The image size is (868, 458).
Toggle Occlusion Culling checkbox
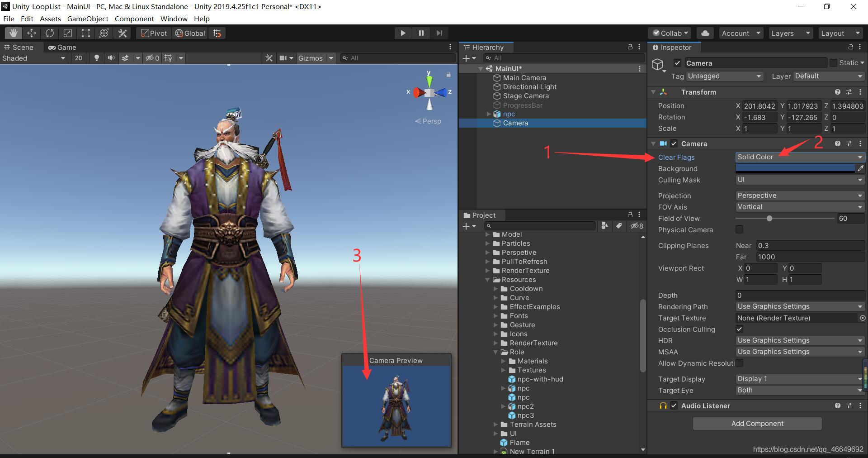[x=740, y=329]
